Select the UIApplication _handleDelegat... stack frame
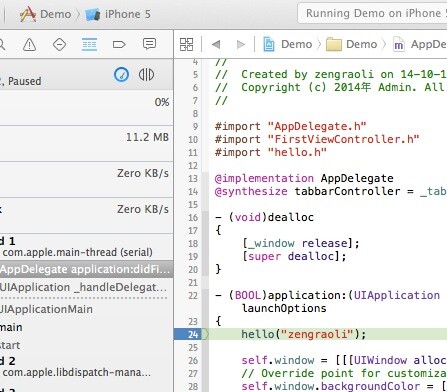 [x=87, y=287]
